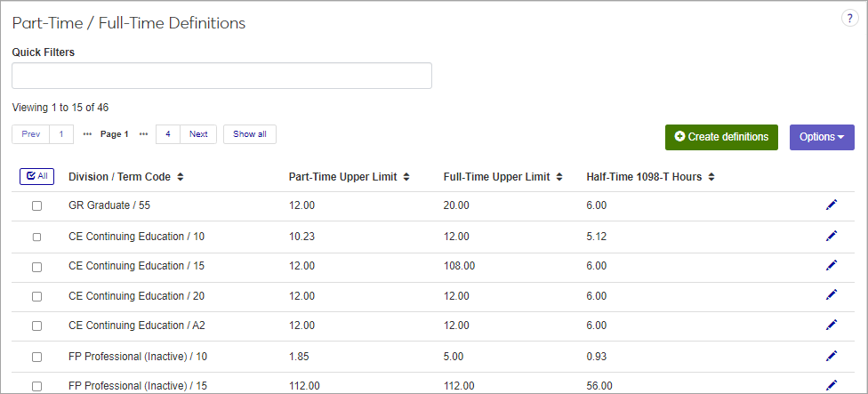Select the CE Continuing Education / 10 checkbox
The width and height of the screenshot is (868, 394).
36,237
